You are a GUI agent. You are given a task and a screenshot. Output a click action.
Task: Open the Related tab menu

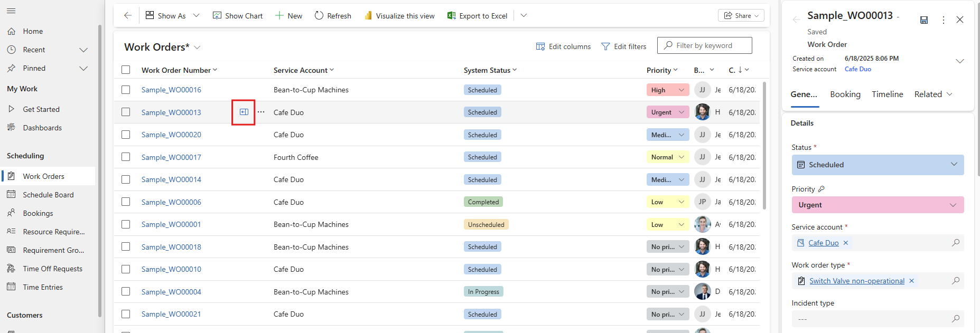point(934,94)
